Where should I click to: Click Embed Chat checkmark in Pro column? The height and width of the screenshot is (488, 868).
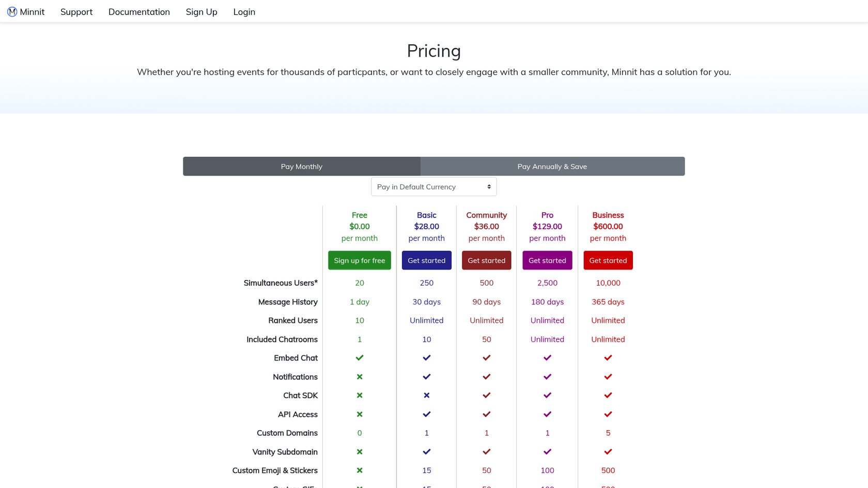(548, 358)
